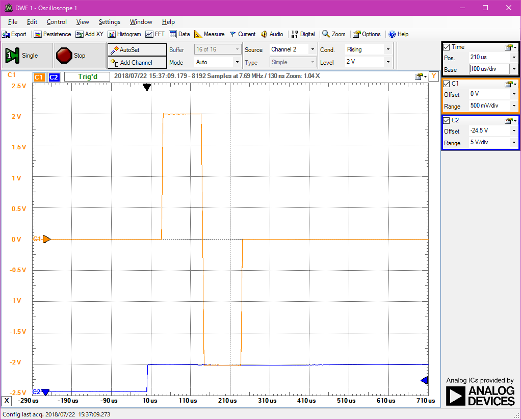Open the C1 Offset dropdown
Image resolution: width=521 pixels, height=420 pixels.
pos(514,94)
